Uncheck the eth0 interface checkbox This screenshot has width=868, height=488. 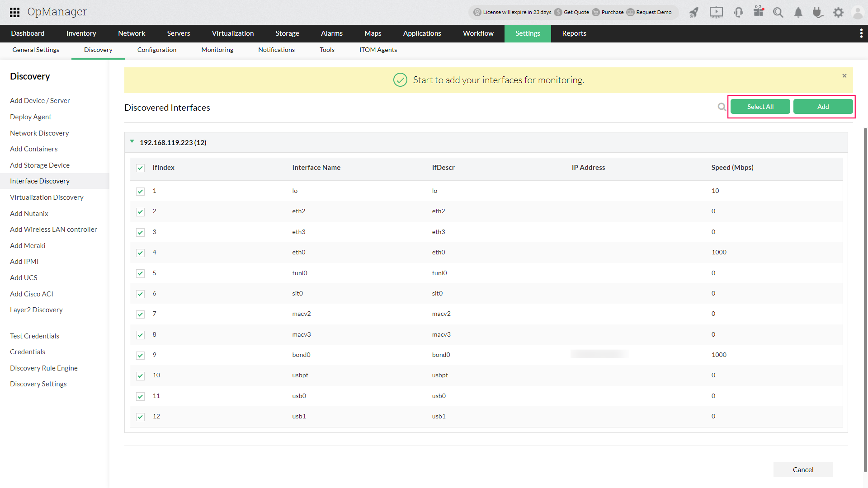pos(141,253)
